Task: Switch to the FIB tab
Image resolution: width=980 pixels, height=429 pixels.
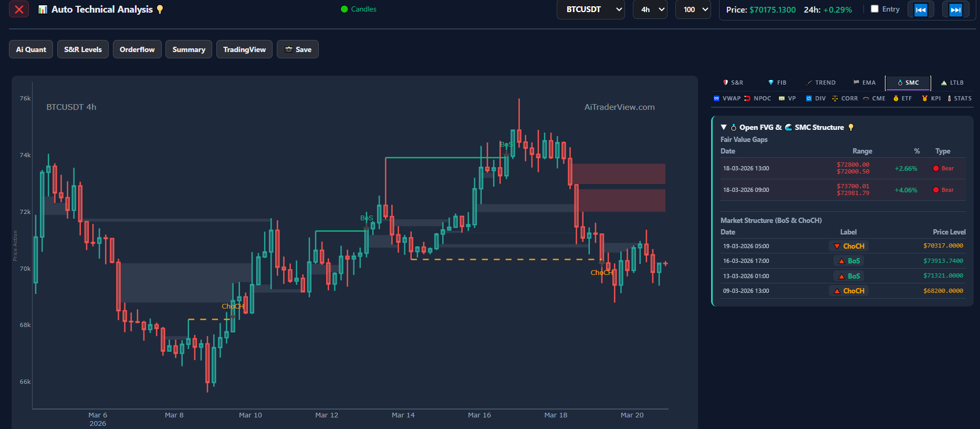Action: (x=777, y=83)
